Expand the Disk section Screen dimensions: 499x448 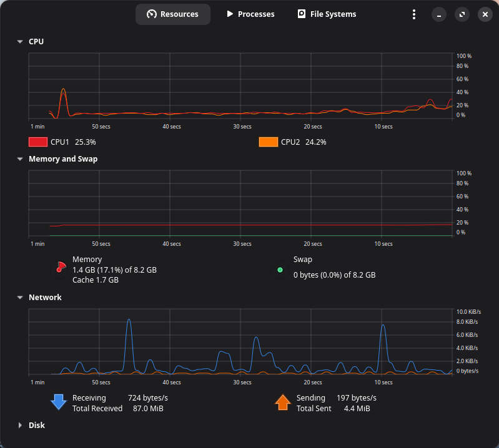point(20,426)
